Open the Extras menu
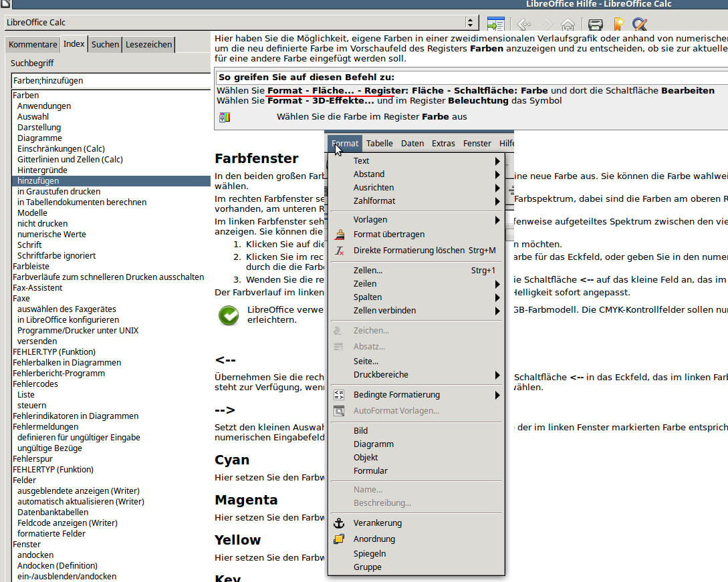Viewport: 728px width, 582px height. click(443, 144)
